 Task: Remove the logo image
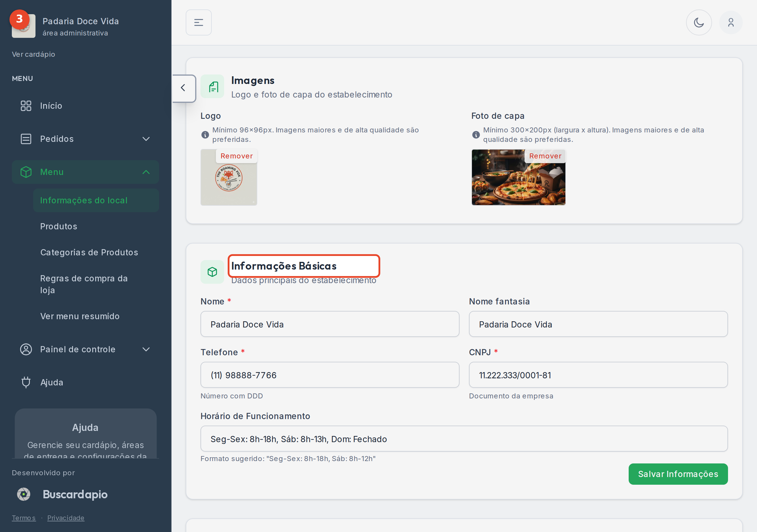[236, 156]
